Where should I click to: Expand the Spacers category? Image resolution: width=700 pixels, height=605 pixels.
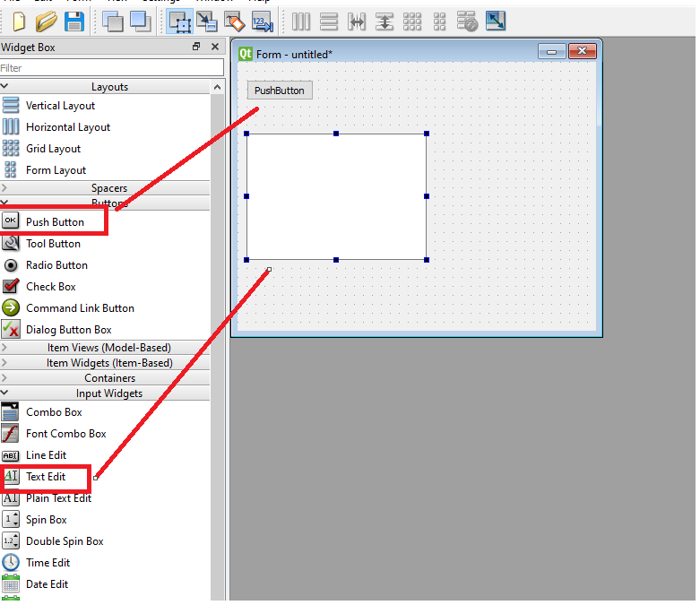point(105,188)
